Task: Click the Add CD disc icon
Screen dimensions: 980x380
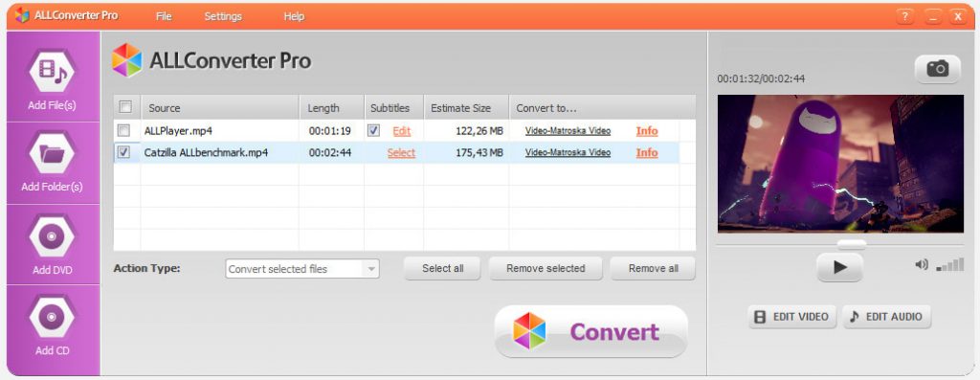Action: [x=52, y=317]
